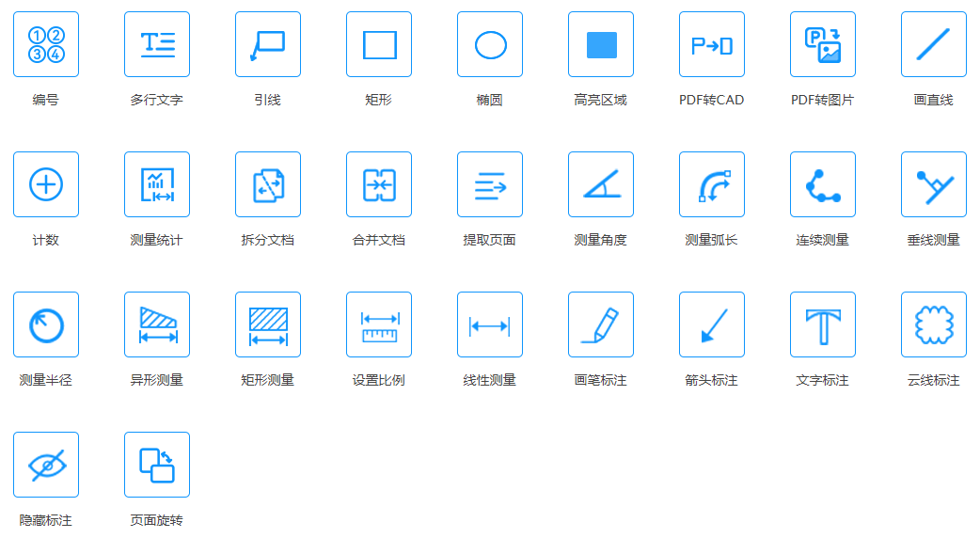Screen dimensions: 980x538
Task: Click the 测量弧长 label text
Action: 712,240
